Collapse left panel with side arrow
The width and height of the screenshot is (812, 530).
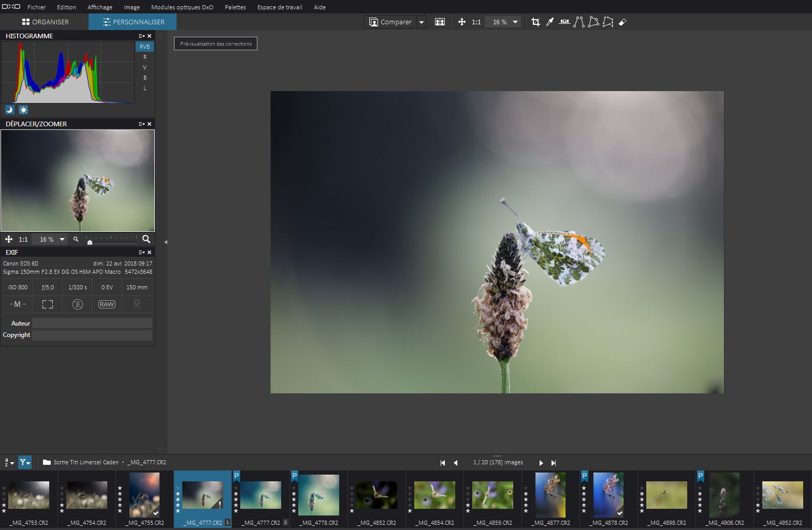166,242
